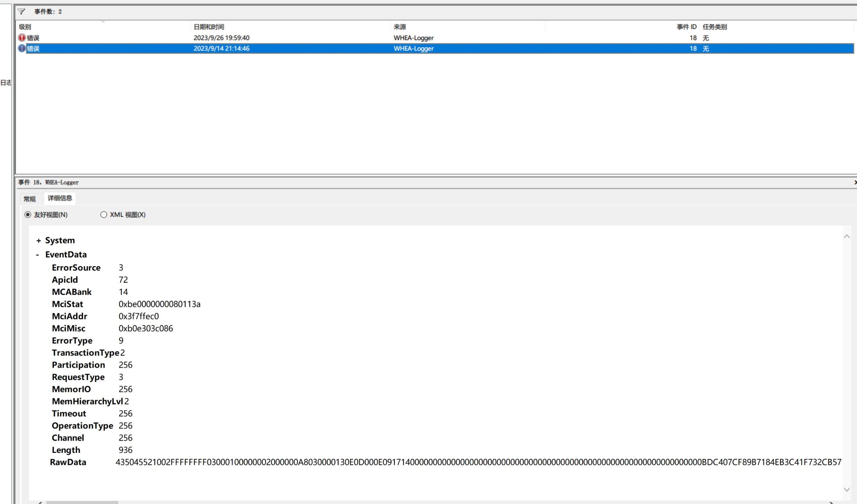Click the ApicId value 72
The width and height of the screenshot is (857, 504).
point(123,280)
